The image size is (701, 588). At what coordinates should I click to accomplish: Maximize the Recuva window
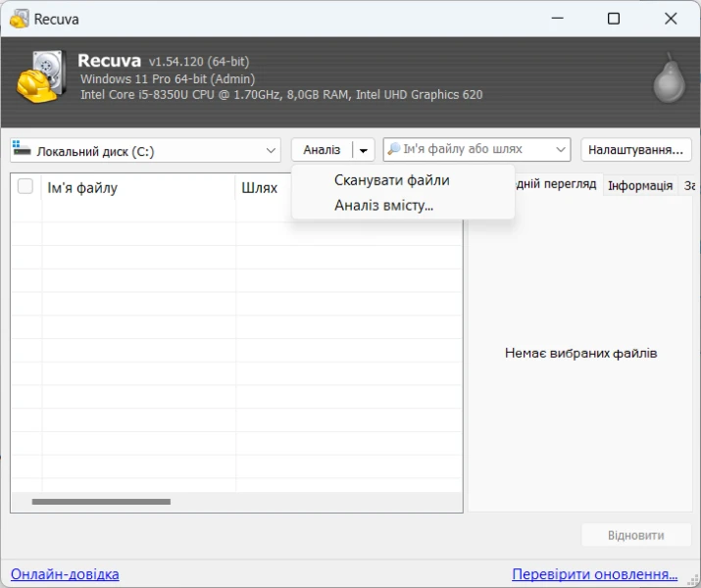point(614,19)
